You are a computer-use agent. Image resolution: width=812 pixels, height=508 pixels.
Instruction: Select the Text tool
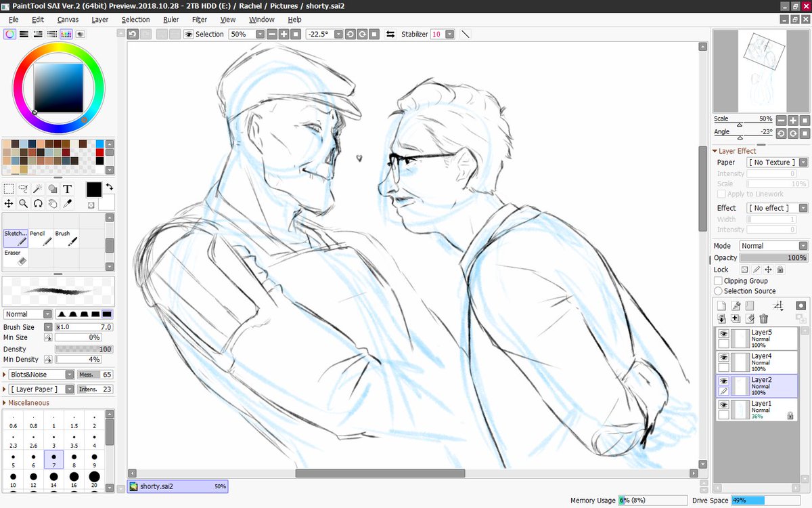[68, 189]
